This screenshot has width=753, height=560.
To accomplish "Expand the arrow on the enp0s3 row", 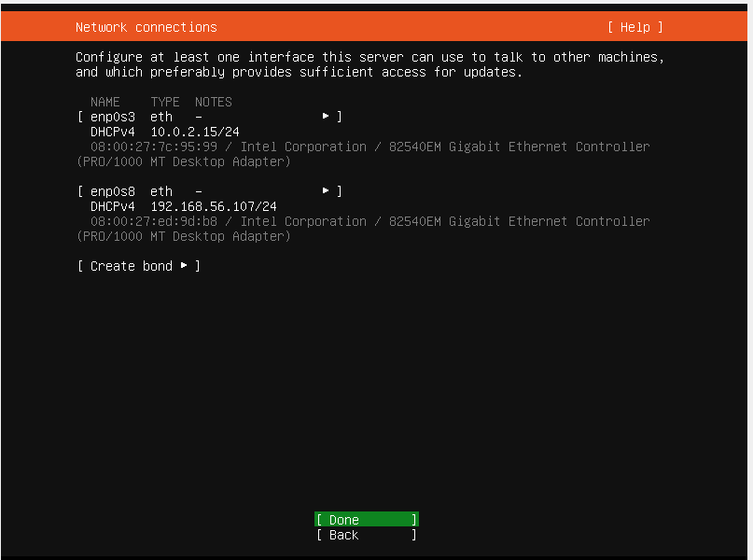I will point(326,117).
